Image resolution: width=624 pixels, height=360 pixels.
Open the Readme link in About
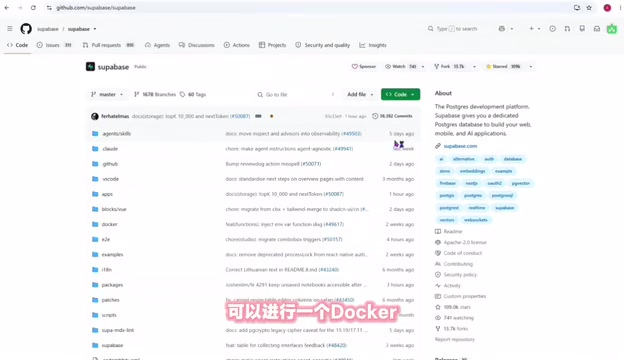click(453, 232)
